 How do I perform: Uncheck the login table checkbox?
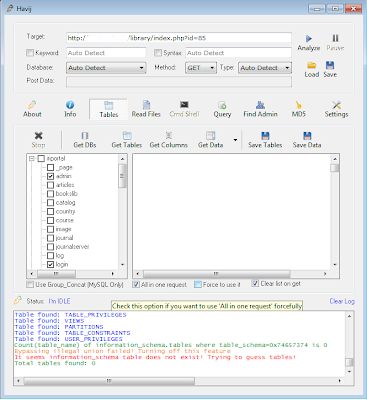(x=50, y=264)
